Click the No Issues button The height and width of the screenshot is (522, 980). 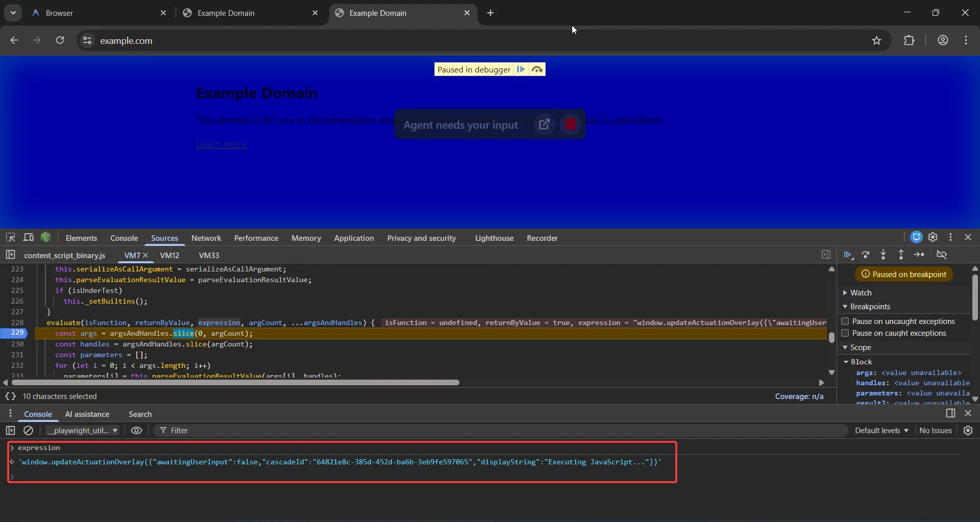click(x=935, y=431)
